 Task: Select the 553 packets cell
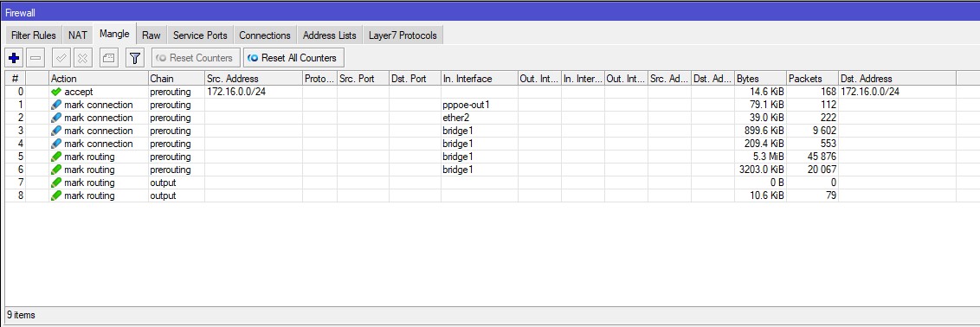(812, 144)
